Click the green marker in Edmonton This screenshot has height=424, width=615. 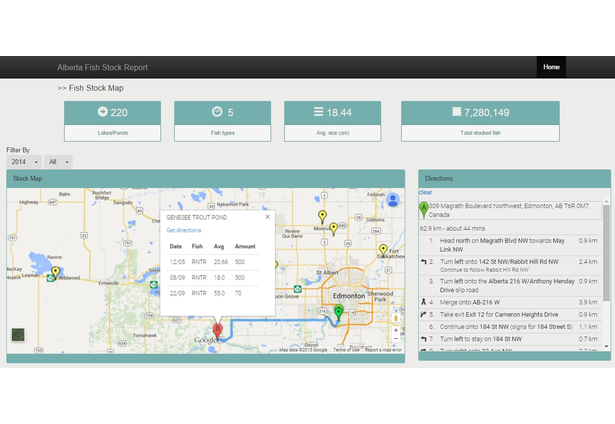click(x=338, y=312)
